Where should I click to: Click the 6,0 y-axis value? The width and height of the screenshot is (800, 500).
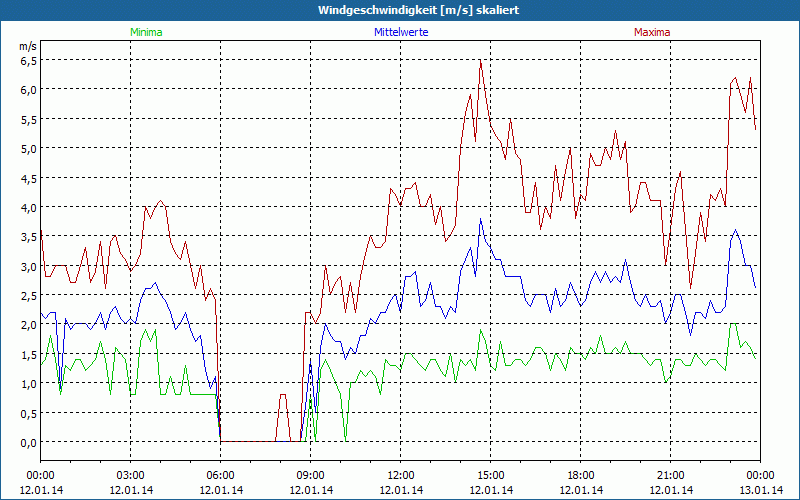(29, 90)
